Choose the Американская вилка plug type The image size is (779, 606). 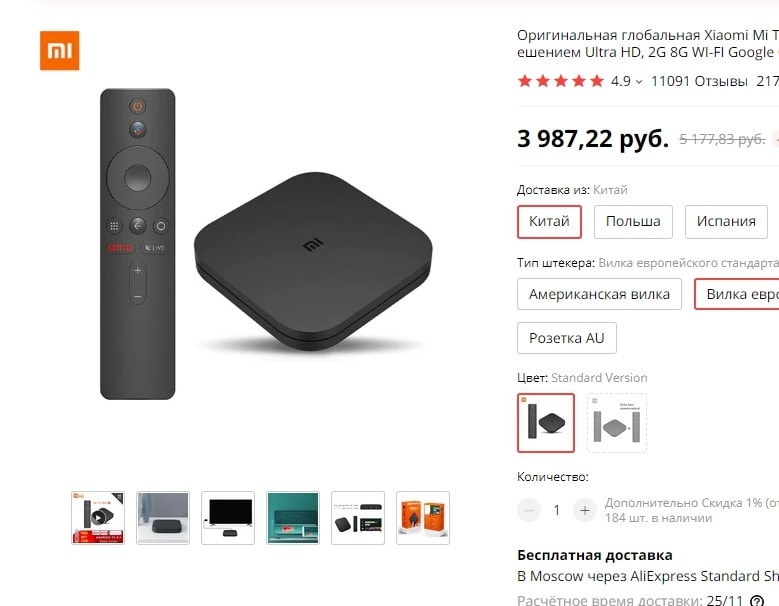point(599,294)
